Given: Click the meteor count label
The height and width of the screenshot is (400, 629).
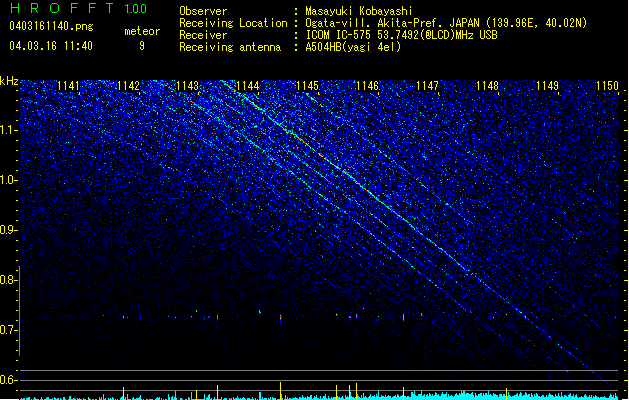Looking at the screenshot, I should click(x=142, y=31).
